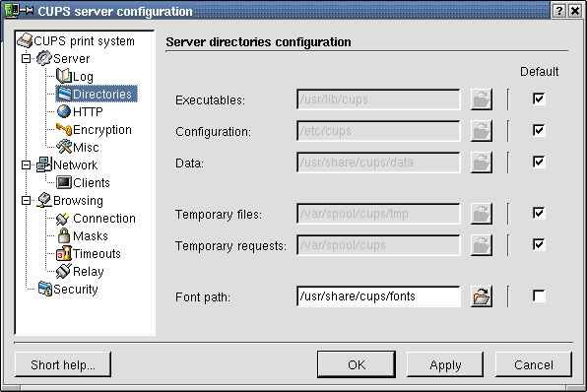The height and width of the screenshot is (392, 587).
Task: Browse for Font path folder
Action: pos(482,296)
